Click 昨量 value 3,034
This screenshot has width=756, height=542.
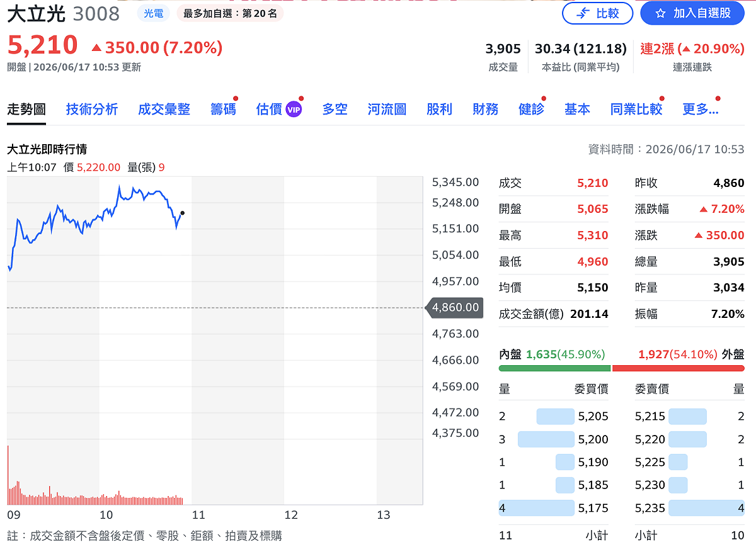[x=729, y=288]
